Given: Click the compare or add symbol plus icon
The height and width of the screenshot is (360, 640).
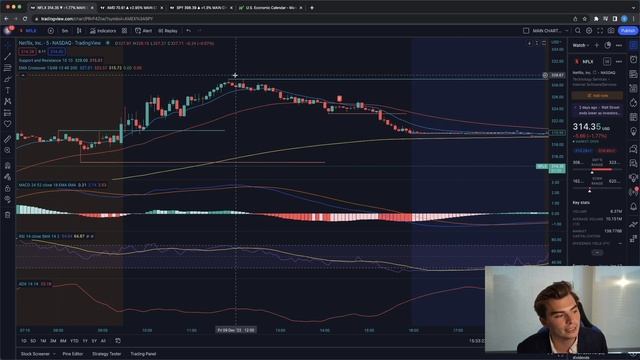Looking at the screenshot, I should click(x=51, y=31).
